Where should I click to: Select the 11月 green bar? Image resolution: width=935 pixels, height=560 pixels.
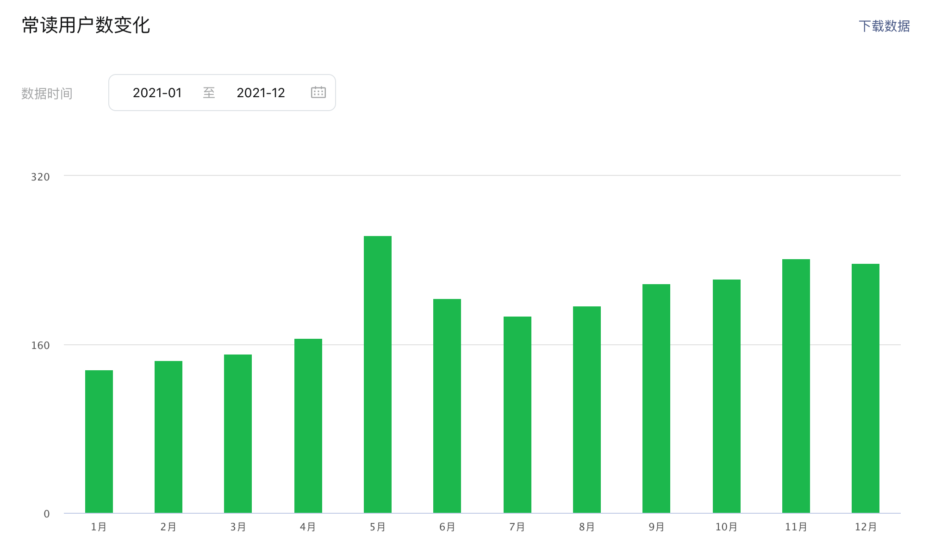coord(796,386)
